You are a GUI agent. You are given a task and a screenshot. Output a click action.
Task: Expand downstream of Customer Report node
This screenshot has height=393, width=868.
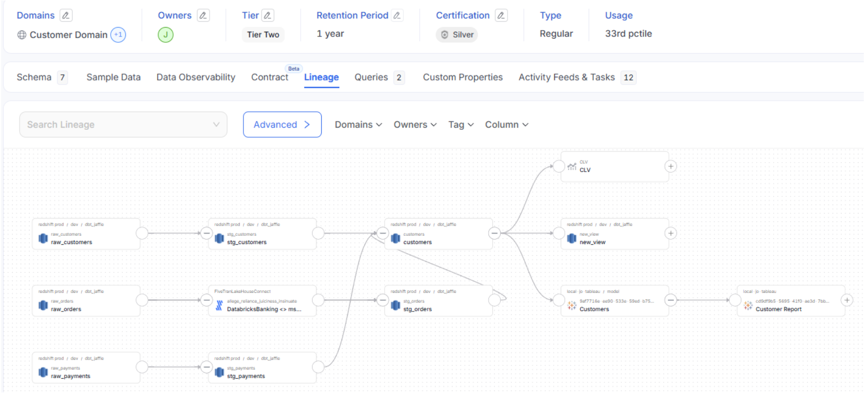pos(847,300)
